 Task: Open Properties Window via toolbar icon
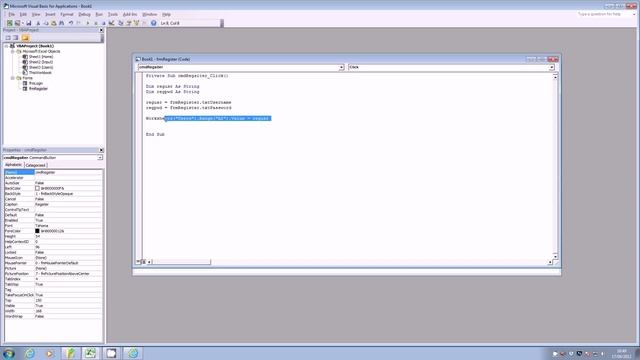click(129, 23)
